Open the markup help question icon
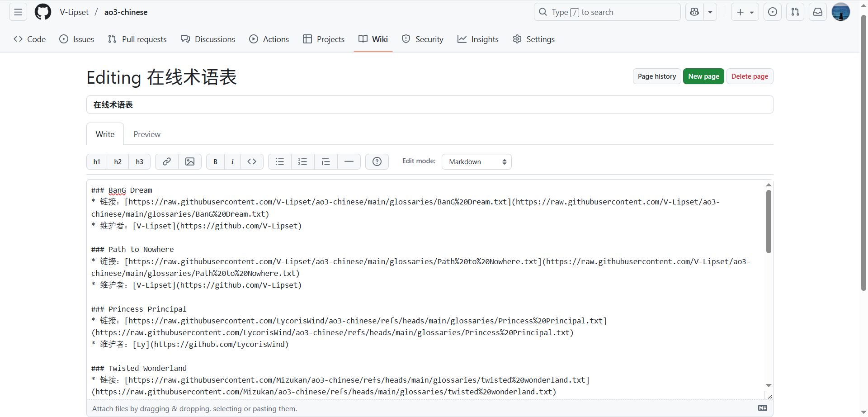The width and height of the screenshot is (868, 417). (377, 161)
